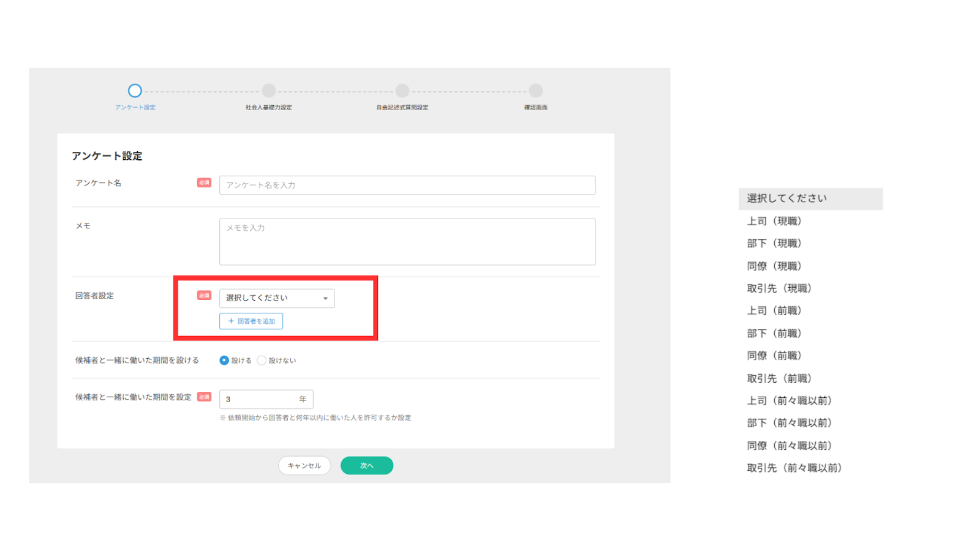This screenshot has width=980, height=551.
Task: Focus the アンケート名 input field
Action: (x=407, y=186)
